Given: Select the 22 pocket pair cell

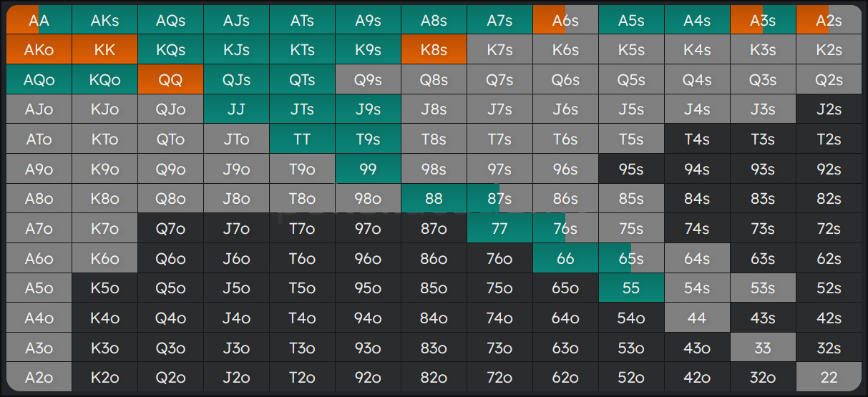Looking at the screenshot, I should coord(829,377).
